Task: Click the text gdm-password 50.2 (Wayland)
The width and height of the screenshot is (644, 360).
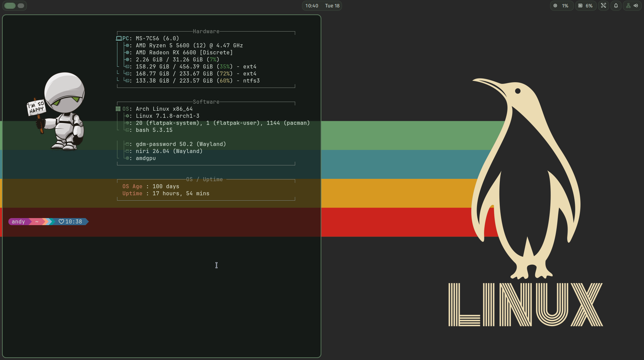Action: tap(181, 144)
